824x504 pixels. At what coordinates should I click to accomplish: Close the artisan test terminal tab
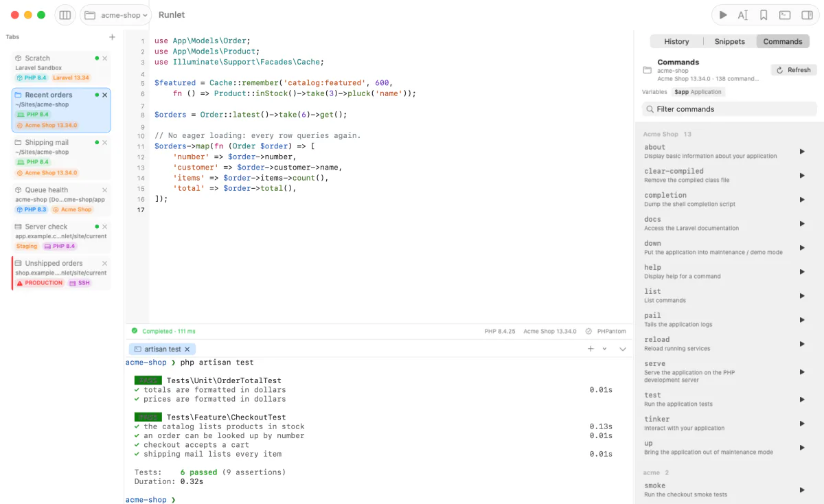coord(187,349)
